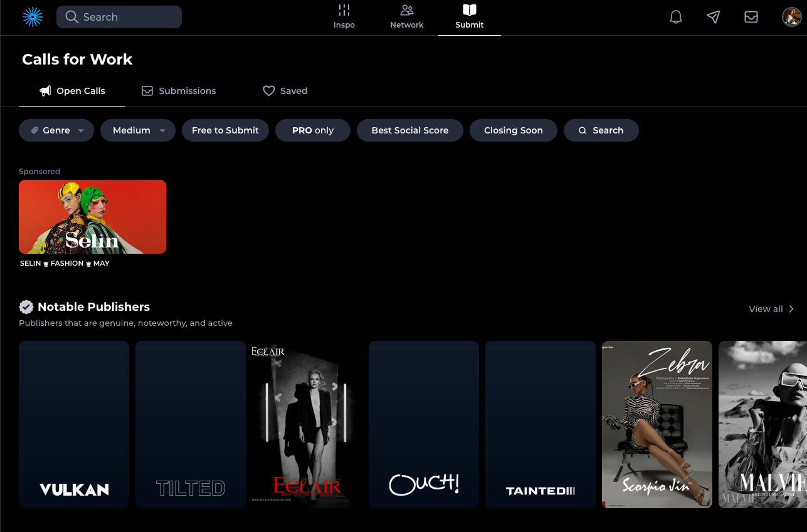Open the Submit book icon
The image size is (807, 532).
click(469, 11)
